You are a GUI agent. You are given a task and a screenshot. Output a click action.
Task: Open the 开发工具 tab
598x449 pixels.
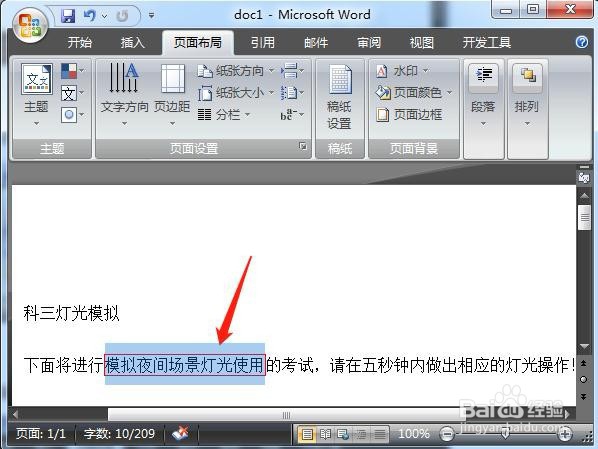(487, 42)
